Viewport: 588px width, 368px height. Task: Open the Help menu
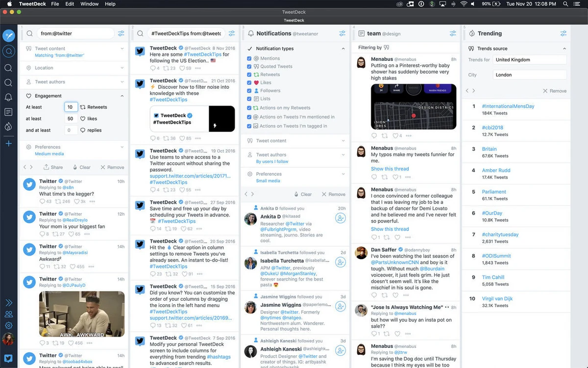110,4
